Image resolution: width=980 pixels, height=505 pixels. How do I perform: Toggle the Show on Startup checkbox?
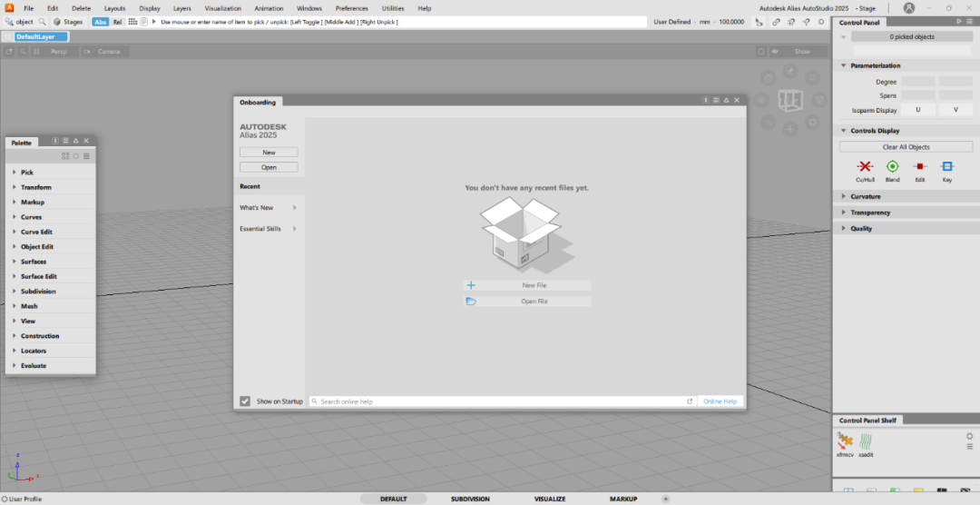click(x=245, y=401)
